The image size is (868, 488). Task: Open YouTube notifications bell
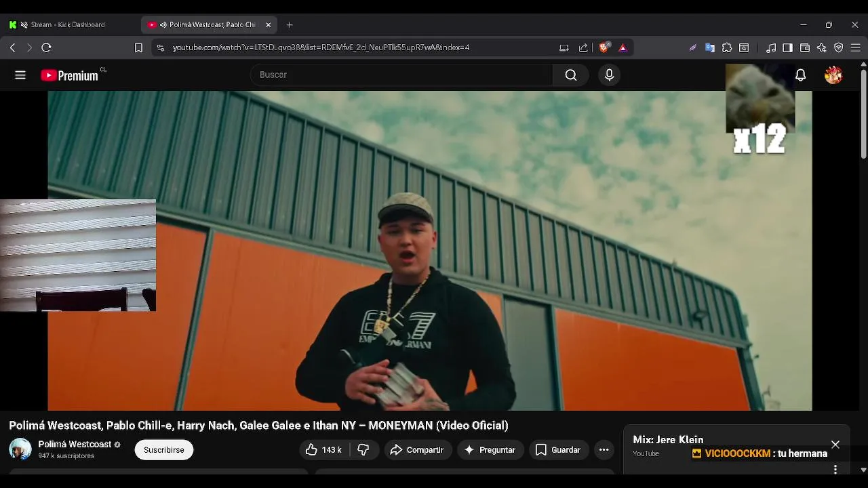pos(800,75)
